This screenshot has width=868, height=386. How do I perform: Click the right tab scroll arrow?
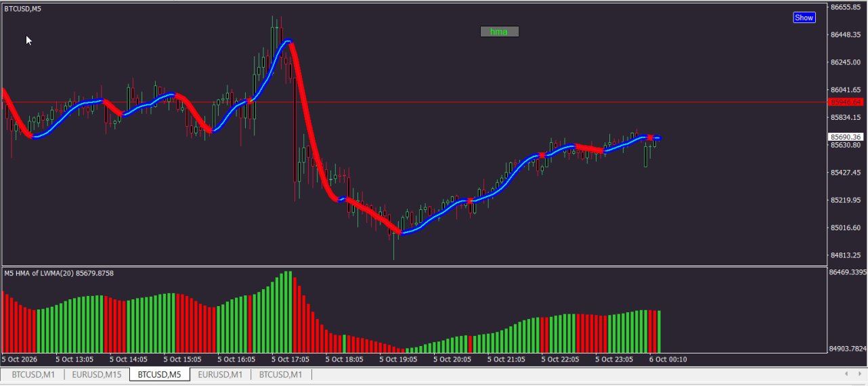click(x=859, y=374)
